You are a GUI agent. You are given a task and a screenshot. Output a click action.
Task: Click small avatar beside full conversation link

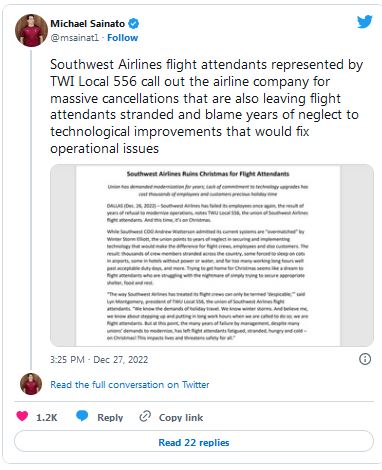click(x=31, y=384)
